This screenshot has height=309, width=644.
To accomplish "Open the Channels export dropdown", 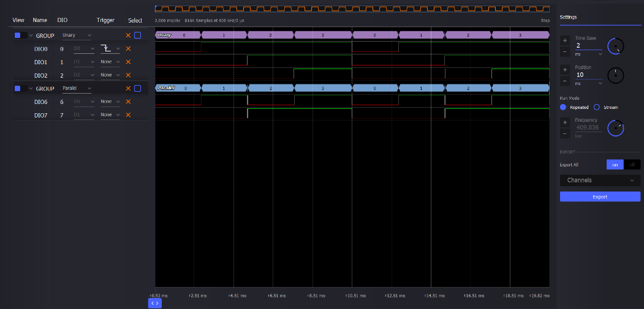I will tap(600, 181).
